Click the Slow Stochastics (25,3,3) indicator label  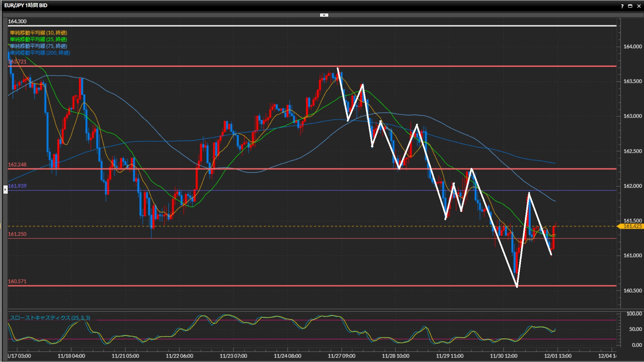[x=50, y=318]
